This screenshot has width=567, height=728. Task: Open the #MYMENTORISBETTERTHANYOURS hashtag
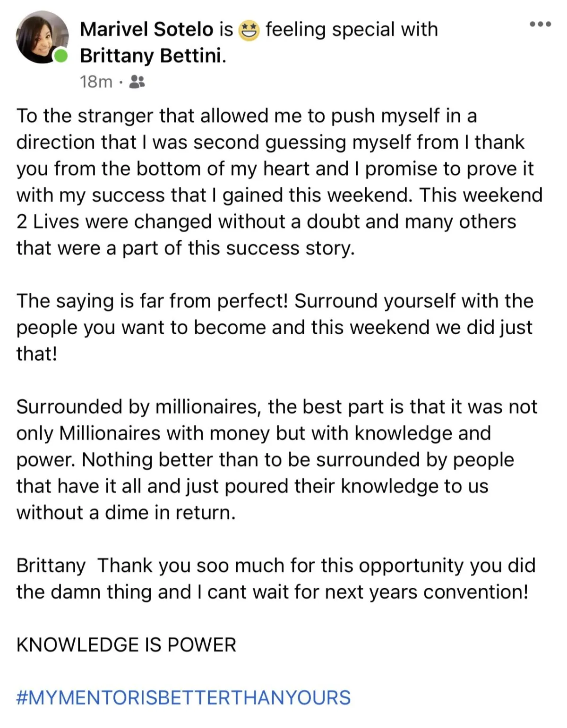pos(184,697)
